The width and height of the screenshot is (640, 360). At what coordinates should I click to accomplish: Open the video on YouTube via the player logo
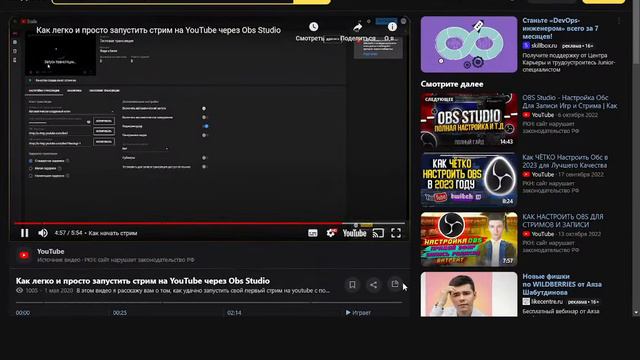pyautogui.click(x=354, y=233)
